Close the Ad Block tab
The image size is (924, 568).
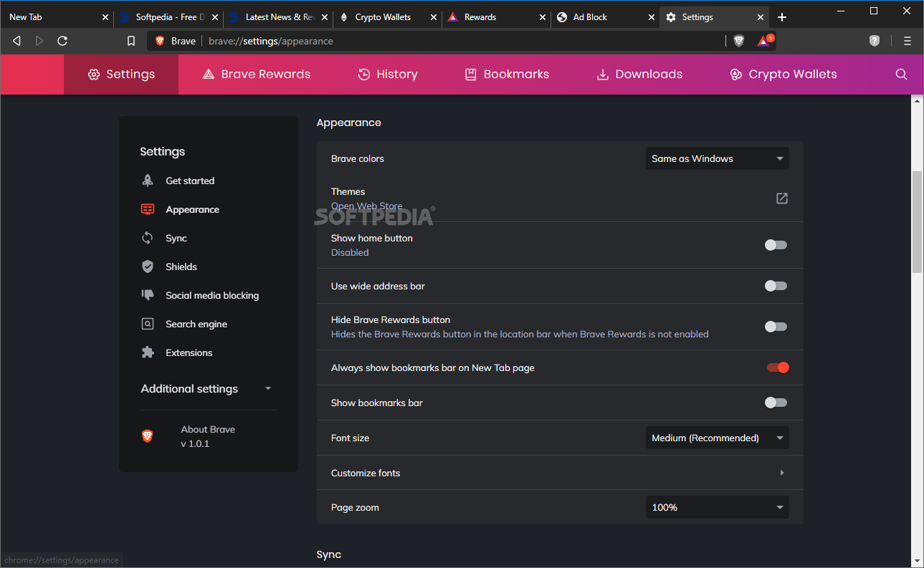pyautogui.click(x=651, y=17)
